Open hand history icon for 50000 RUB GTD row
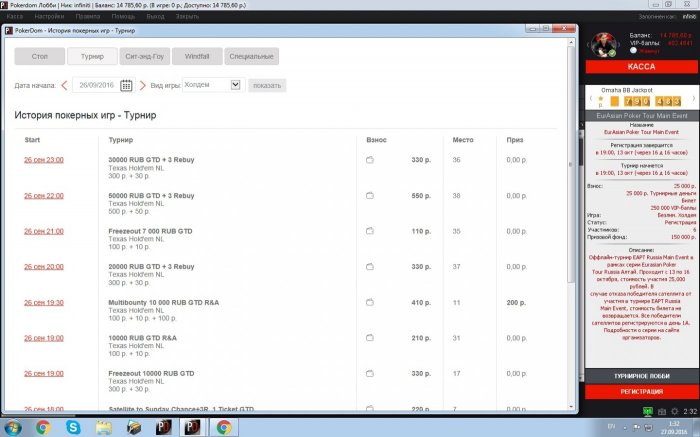700x437 pixels. click(370, 196)
